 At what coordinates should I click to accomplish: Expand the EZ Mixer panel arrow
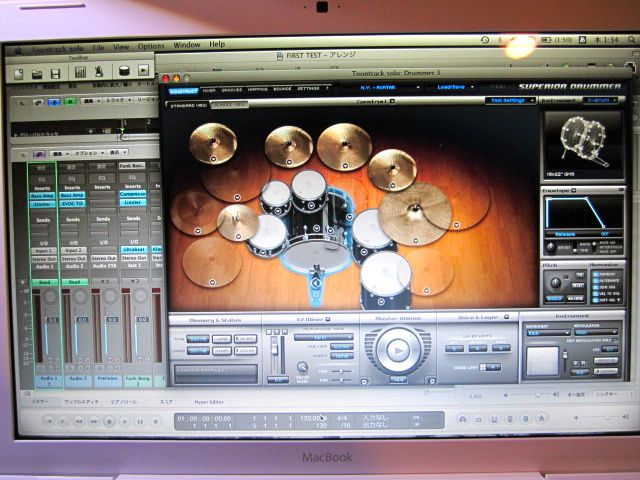point(327,319)
